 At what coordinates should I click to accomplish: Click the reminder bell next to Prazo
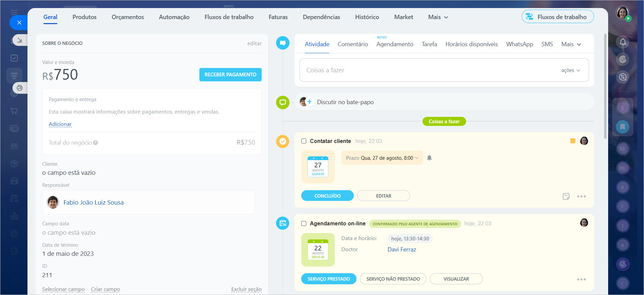pyautogui.click(x=429, y=158)
